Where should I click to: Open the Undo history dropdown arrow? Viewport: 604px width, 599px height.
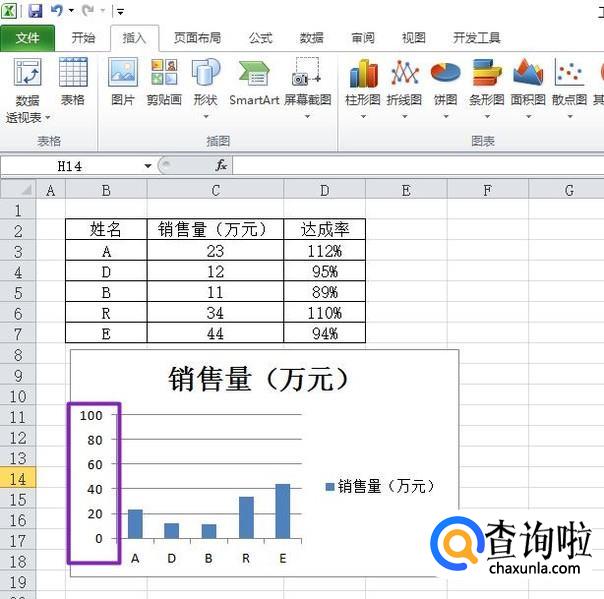71,11
